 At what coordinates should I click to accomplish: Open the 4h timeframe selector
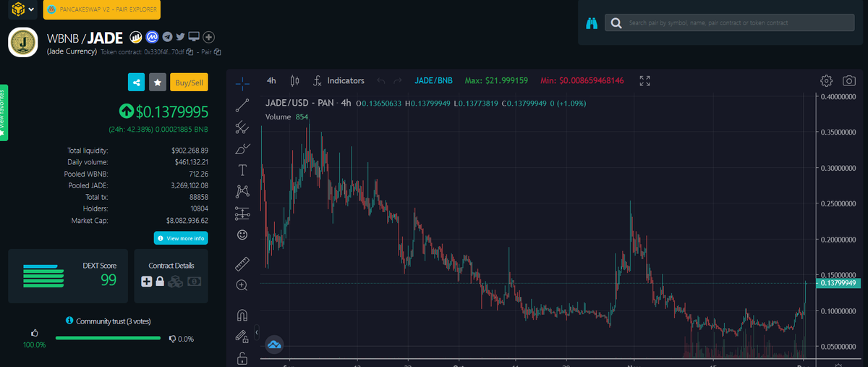[271, 80]
